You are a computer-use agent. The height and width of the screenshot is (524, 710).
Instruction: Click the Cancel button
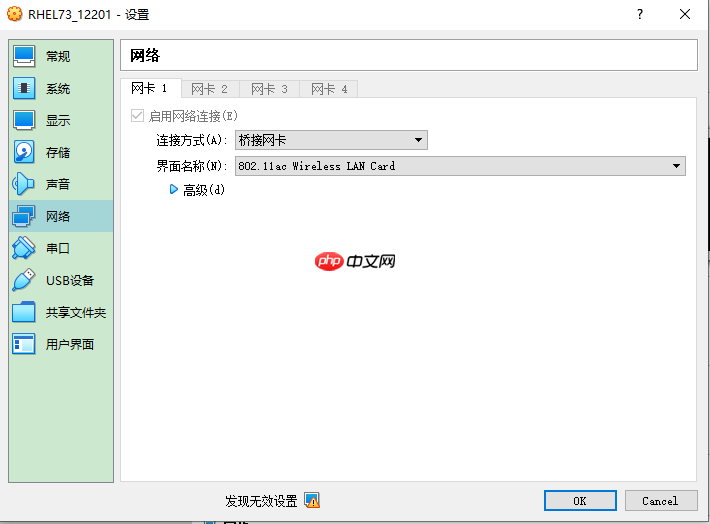coord(661,500)
